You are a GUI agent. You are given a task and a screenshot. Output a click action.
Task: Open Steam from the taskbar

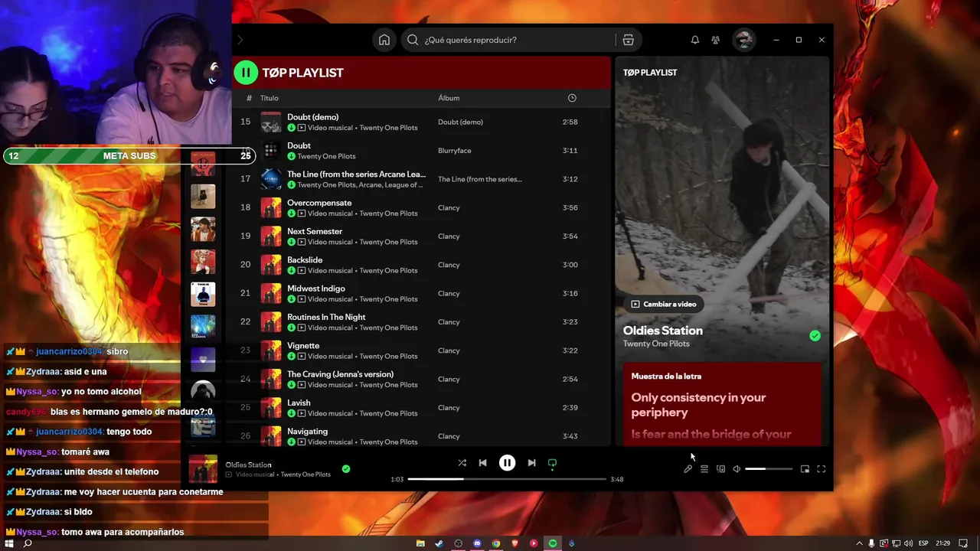(x=439, y=543)
